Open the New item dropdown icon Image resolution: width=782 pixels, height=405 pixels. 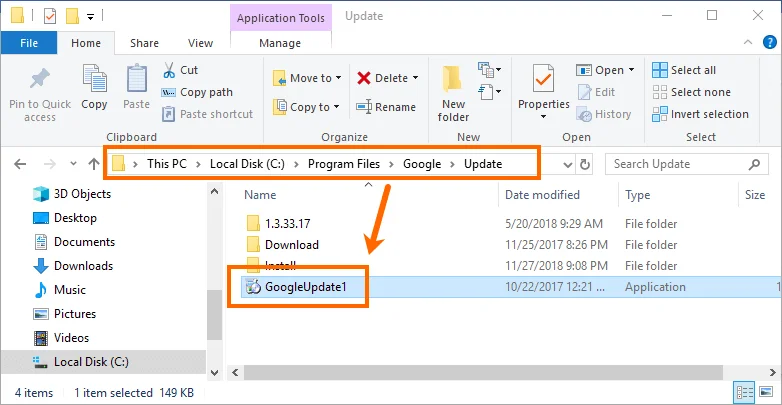point(489,69)
